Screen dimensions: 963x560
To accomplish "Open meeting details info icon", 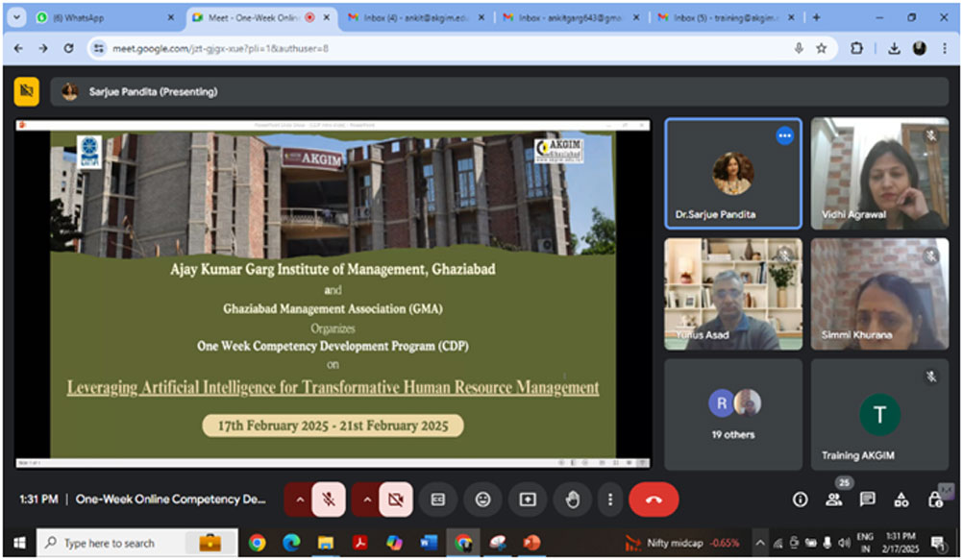I will [800, 499].
